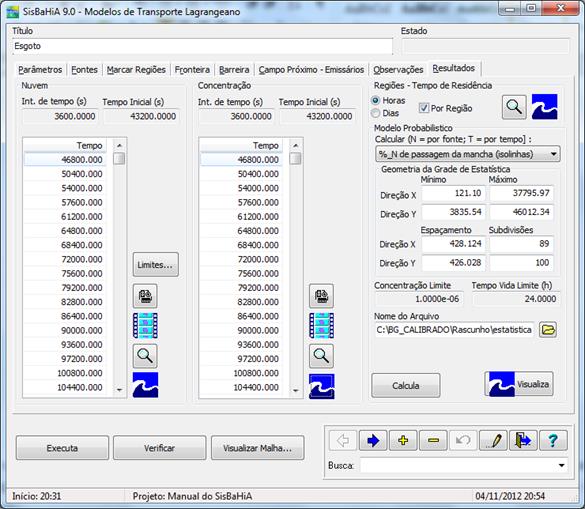Go to previous record with left arrow

tap(343, 441)
